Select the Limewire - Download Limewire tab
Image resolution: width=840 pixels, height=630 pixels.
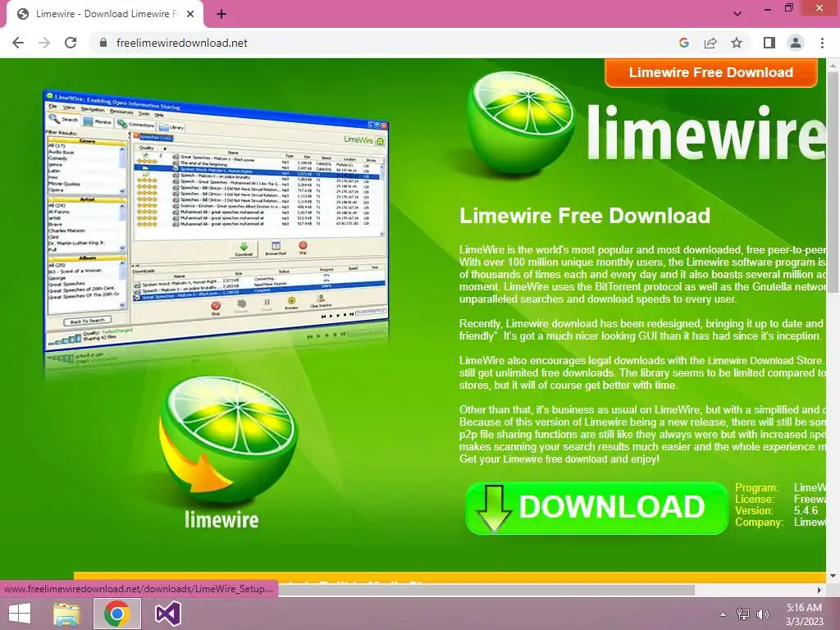pyautogui.click(x=104, y=15)
